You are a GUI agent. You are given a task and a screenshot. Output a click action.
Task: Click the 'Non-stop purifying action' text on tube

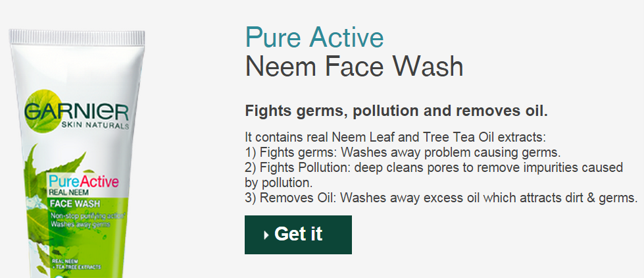point(87,216)
